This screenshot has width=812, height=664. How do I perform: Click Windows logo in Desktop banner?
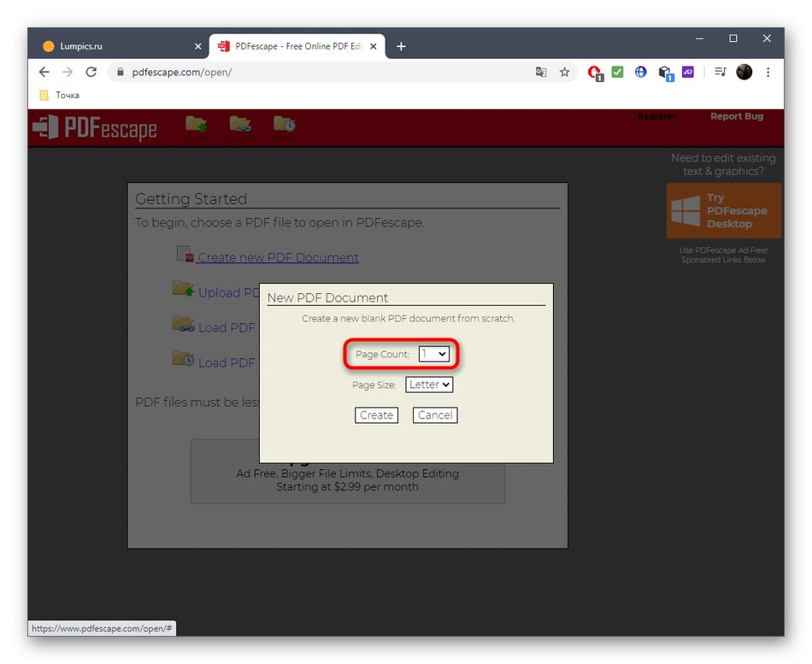click(x=685, y=210)
